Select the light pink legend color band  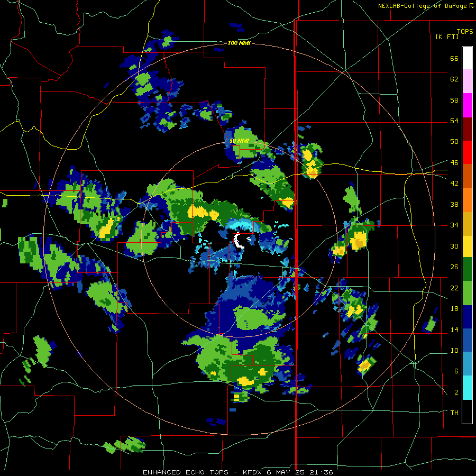pos(467,81)
